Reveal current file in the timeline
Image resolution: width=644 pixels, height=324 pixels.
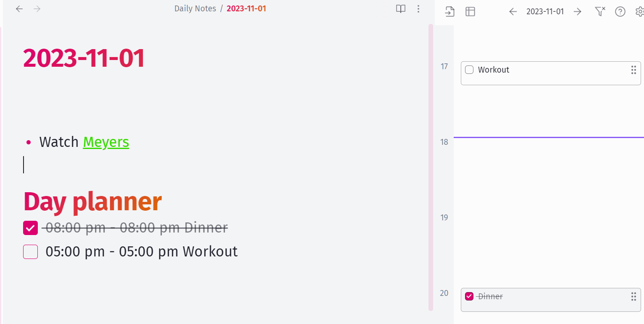(x=449, y=11)
